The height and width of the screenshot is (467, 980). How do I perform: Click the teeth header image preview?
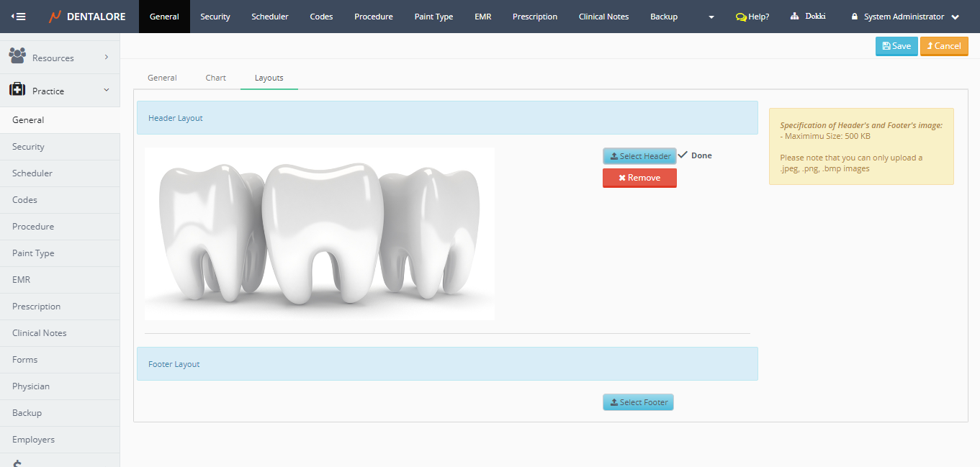[319, 234]
